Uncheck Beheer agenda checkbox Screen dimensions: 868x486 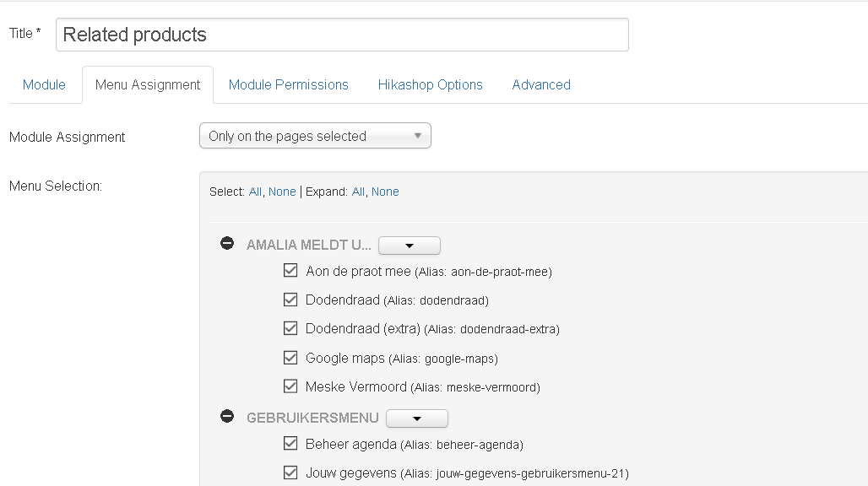pos(291,444)
